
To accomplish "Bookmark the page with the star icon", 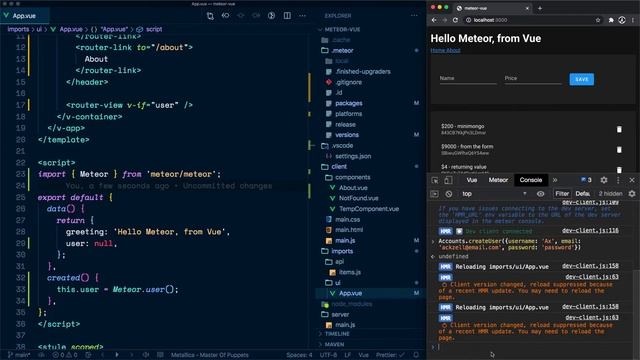I will tap(598, 20).
